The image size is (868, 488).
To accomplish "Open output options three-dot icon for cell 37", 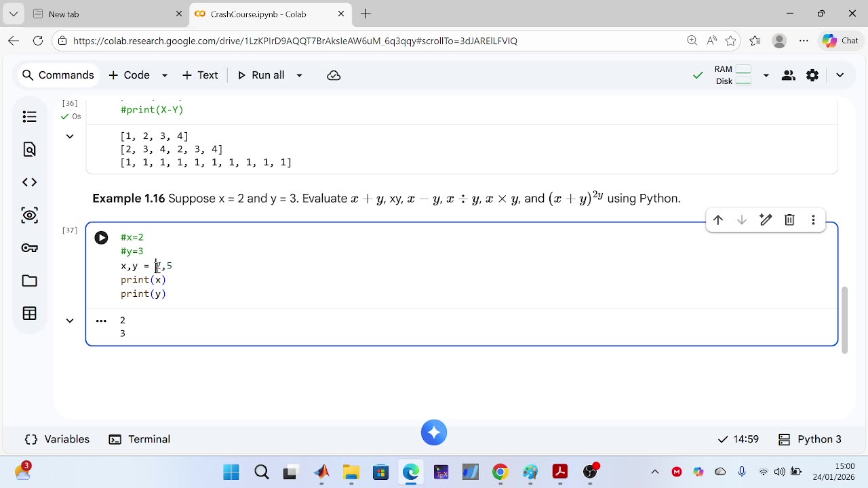I will 101,321.
